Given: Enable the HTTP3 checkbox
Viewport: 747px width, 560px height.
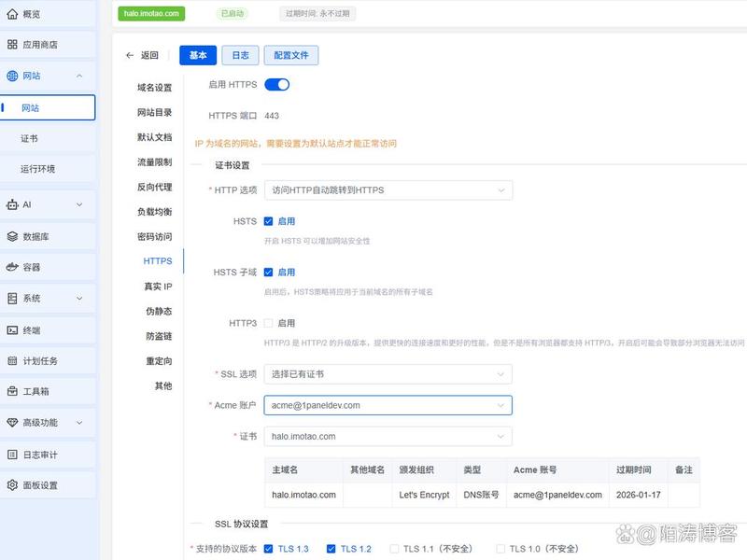Looking at the screenshot, I should coord(268,323).
